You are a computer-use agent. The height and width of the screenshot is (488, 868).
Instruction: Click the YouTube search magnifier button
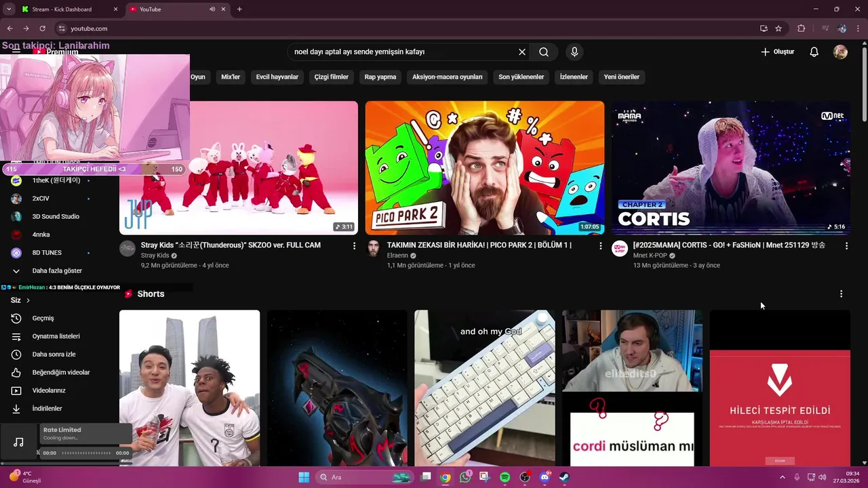(x=544, y=52)
